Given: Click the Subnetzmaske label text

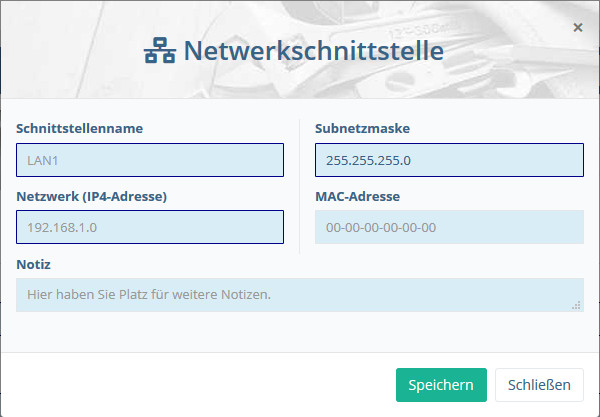Looking at the screenshot, I should point(362,129).
